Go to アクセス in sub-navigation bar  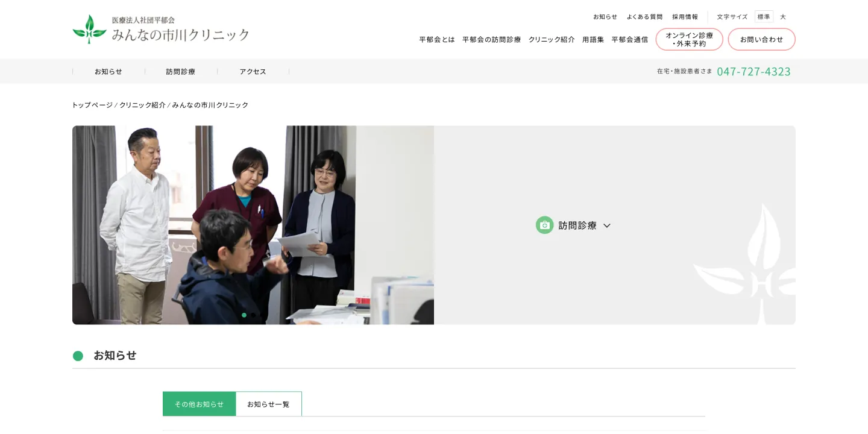253,71
